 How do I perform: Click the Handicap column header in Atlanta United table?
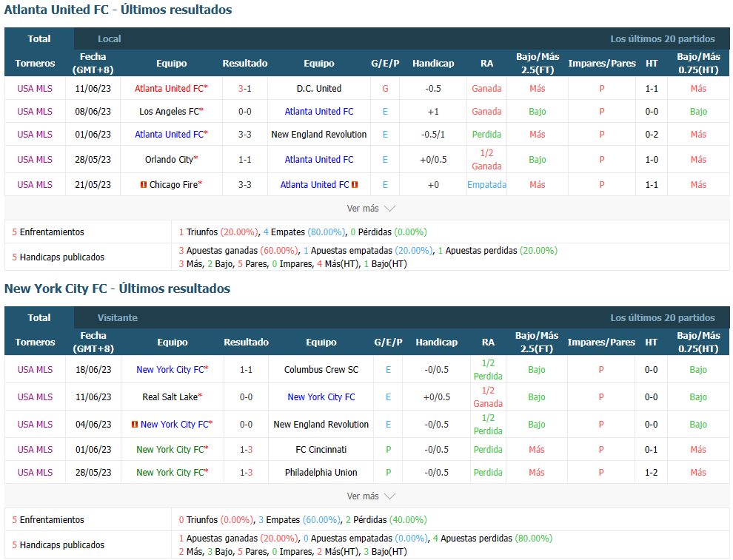(x=433, y=64)
